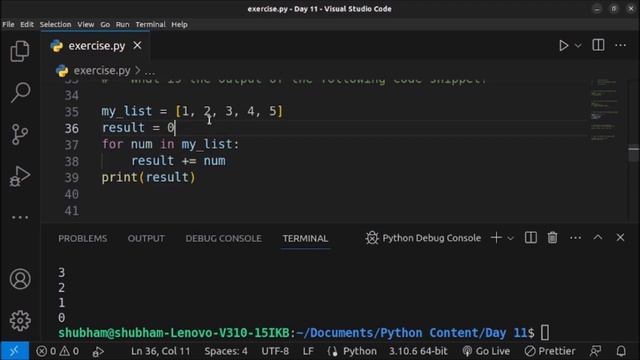Viewport: 640px width, 360px height.
Task: Split the editor to the right
Action: coord(598,45)
